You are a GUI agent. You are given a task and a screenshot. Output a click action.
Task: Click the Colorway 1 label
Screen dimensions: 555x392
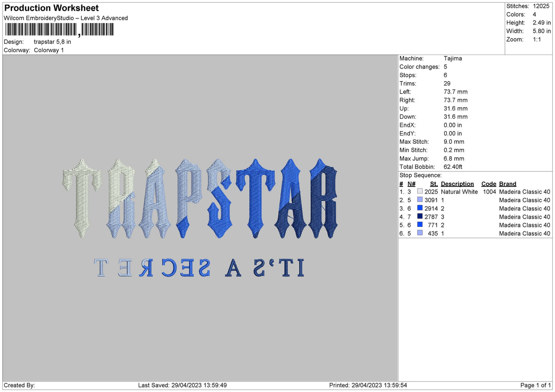(48, 50)
